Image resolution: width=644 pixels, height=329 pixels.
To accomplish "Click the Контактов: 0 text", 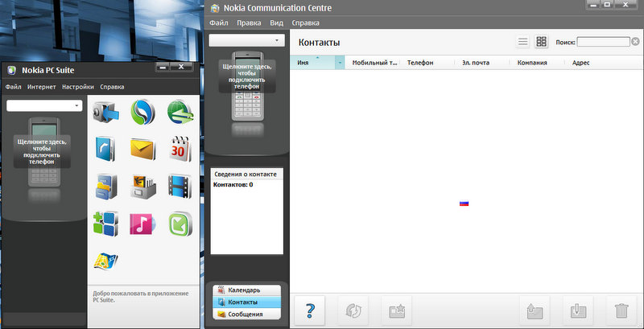I will click(x=233, y=184).
